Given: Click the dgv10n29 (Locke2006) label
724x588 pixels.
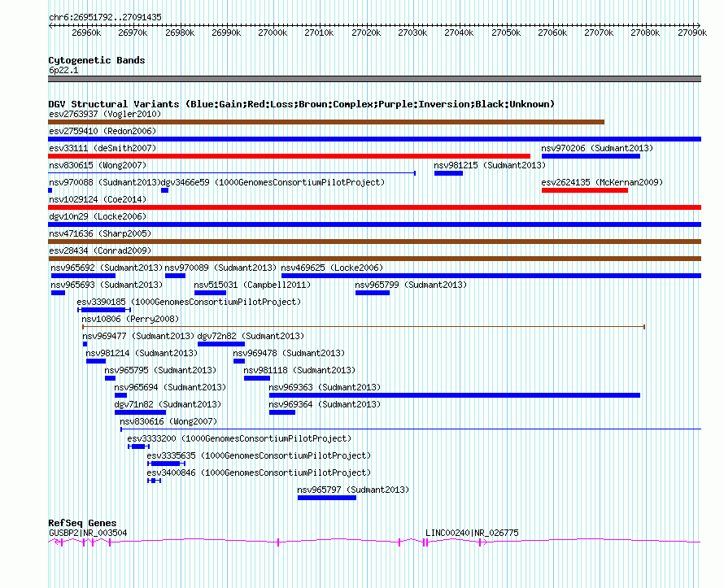Looking at the screenshot, I should pos(98,216).
